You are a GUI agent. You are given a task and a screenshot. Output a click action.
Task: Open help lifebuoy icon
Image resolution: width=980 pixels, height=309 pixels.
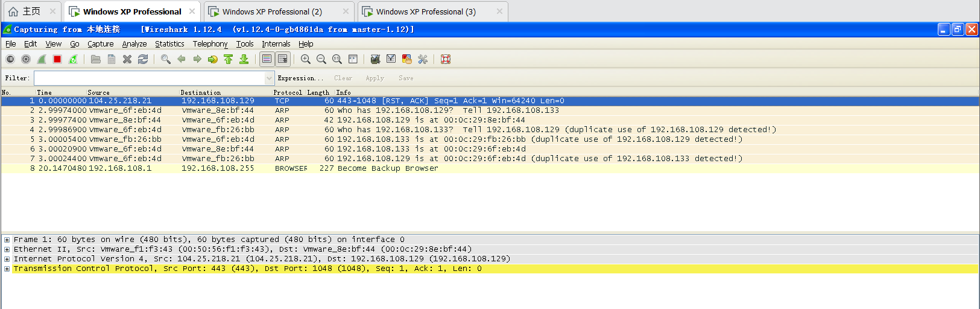tap(446, 59)
